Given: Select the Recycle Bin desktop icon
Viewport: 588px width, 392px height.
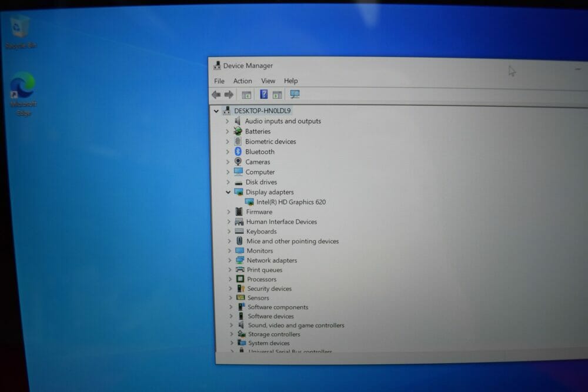Looking at the screenshot, I should click(20, 32).
